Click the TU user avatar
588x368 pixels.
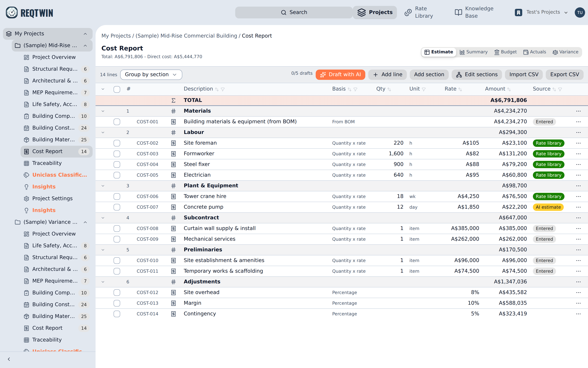(580, 12)
